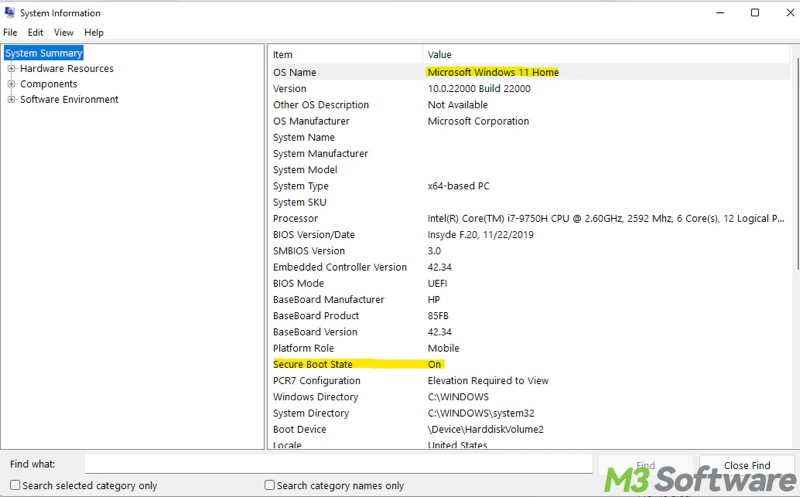Click the x64-based PC value

459,186
